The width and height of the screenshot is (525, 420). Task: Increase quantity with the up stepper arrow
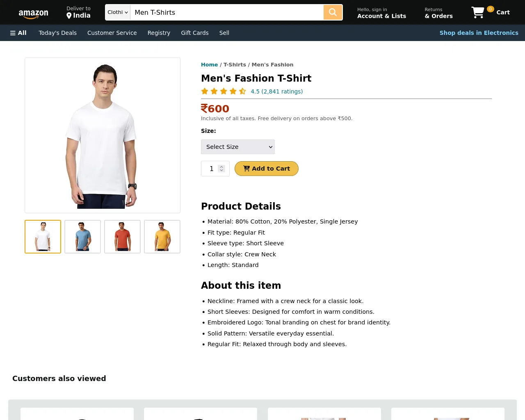[x=221, y=167]
